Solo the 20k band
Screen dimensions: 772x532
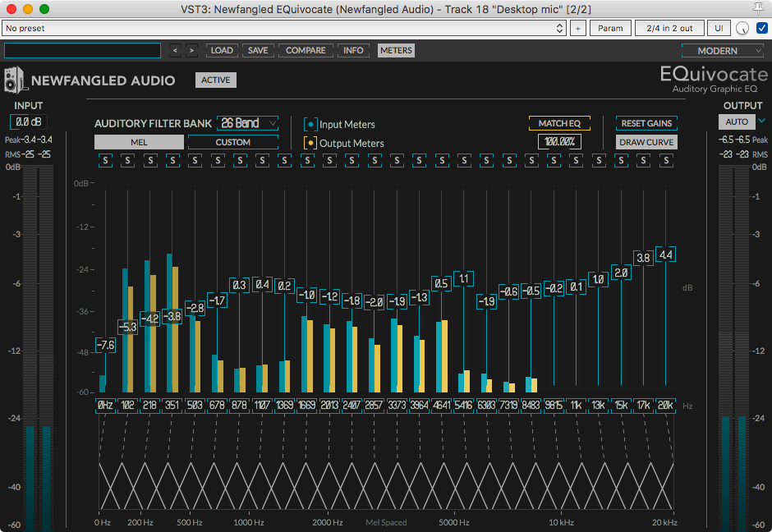coord(666,160)
